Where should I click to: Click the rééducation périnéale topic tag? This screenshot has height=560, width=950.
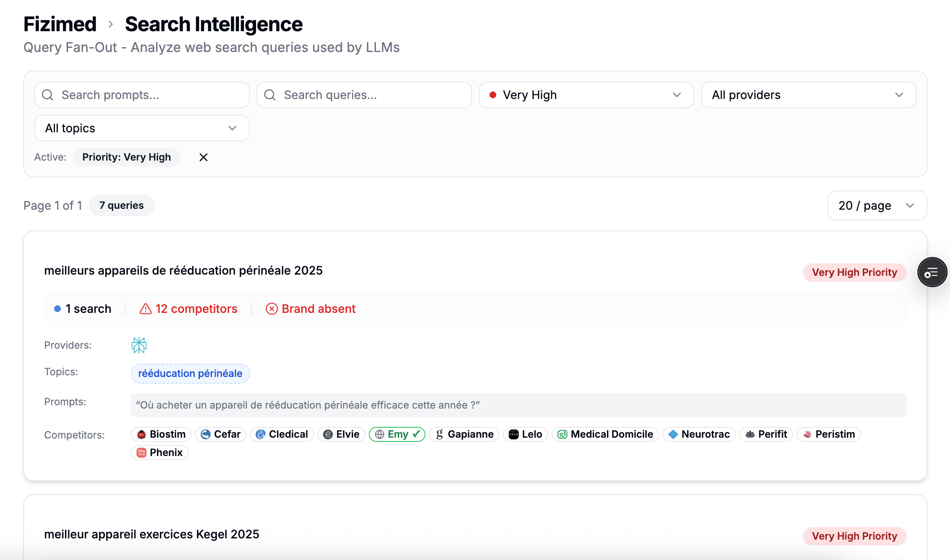pos(190,374)
